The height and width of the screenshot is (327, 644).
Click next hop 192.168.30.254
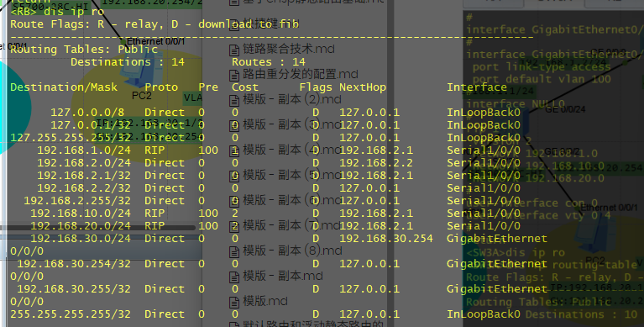click(386, 238)
